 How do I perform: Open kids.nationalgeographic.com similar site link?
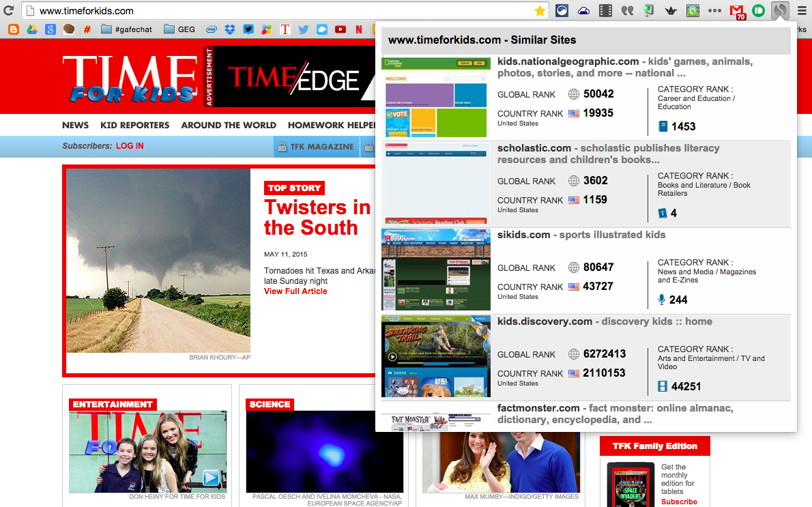[568, 61]
